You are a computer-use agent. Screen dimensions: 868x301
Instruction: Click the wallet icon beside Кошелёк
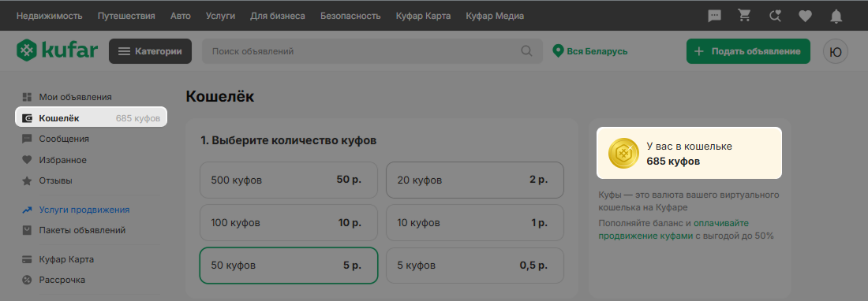[27, 118]
